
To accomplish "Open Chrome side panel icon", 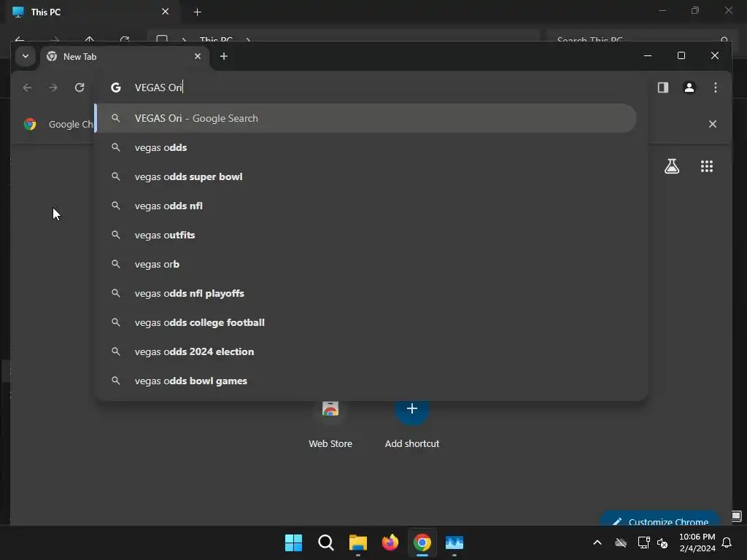I will pos(662,87).
